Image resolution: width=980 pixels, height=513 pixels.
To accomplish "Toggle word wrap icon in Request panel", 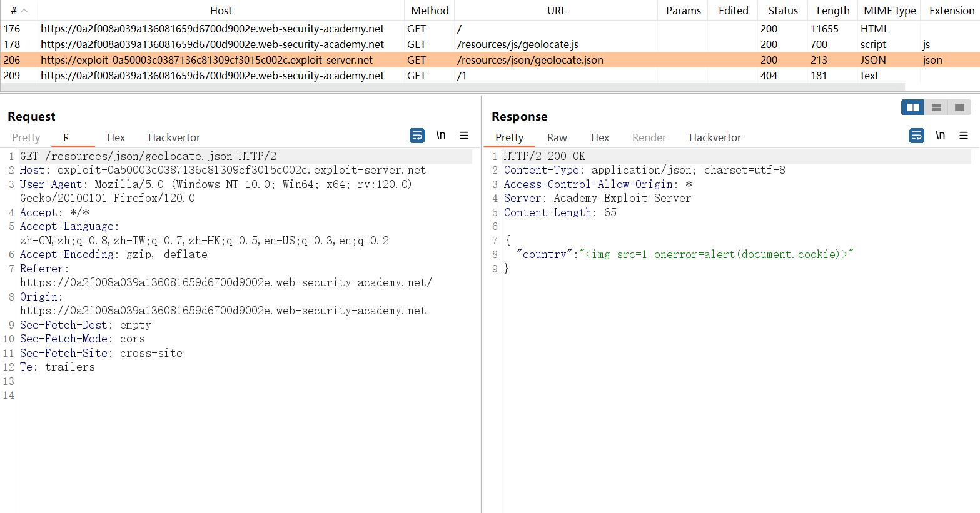I will tap(417, 136).
